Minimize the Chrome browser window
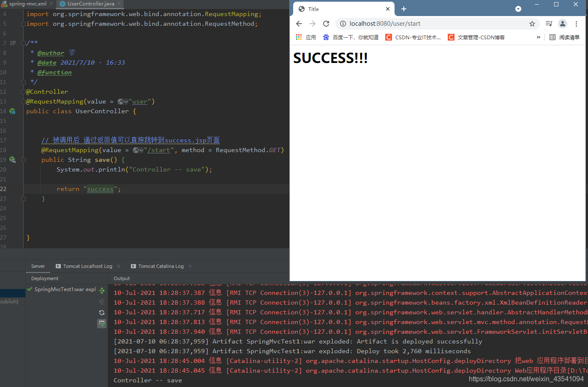Viewport: 588px width, 387px height. click(x=537, y=4)
